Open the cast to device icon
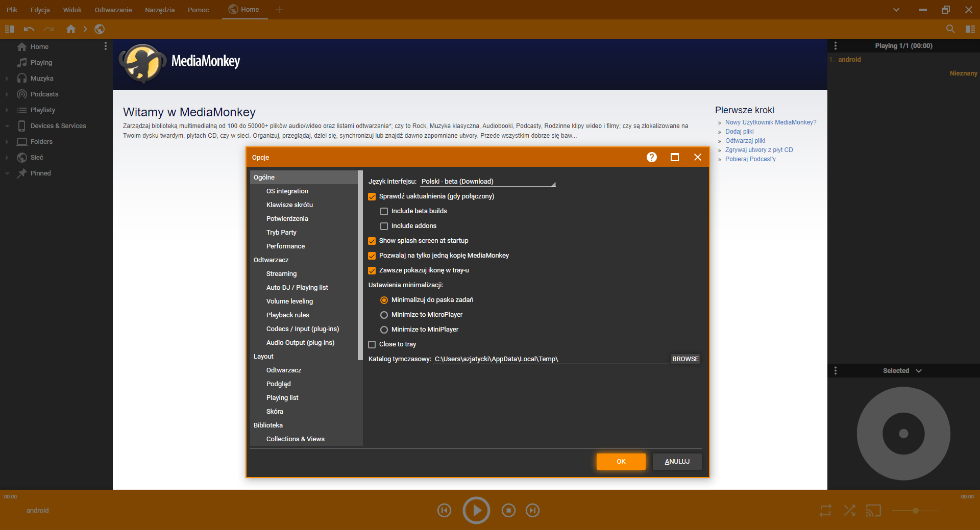This screenshot has width=980, height=530. point(873,510)
